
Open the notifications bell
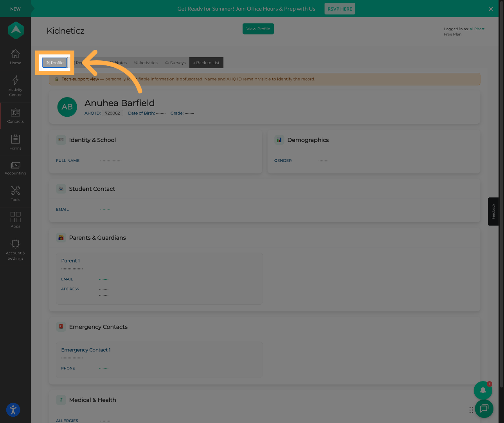tap(483, 390)
